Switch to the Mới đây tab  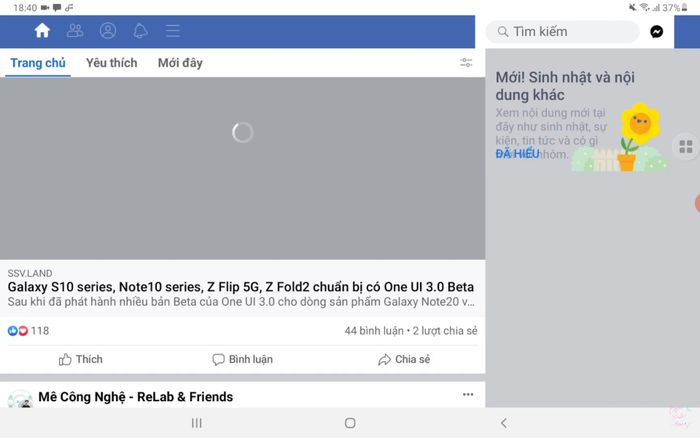180,63
